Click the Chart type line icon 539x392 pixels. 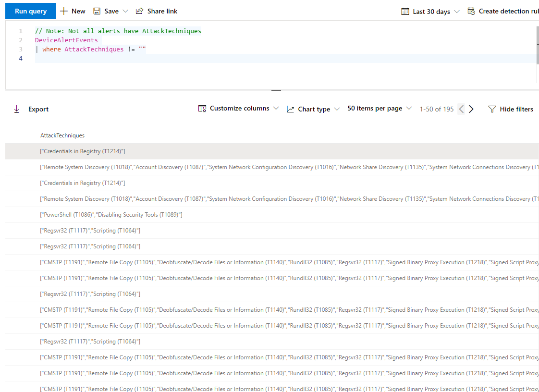[x=290, y=109]
